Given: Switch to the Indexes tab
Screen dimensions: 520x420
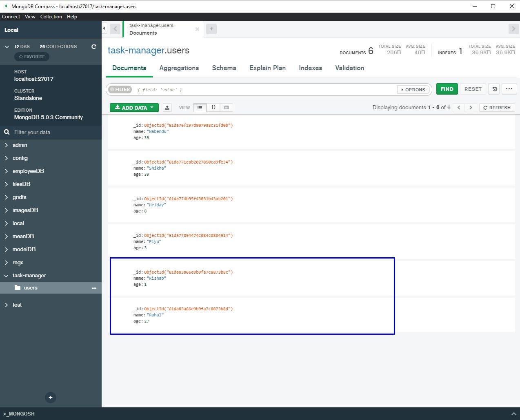Looking at the screenshot, I should (x=311, y=68).
